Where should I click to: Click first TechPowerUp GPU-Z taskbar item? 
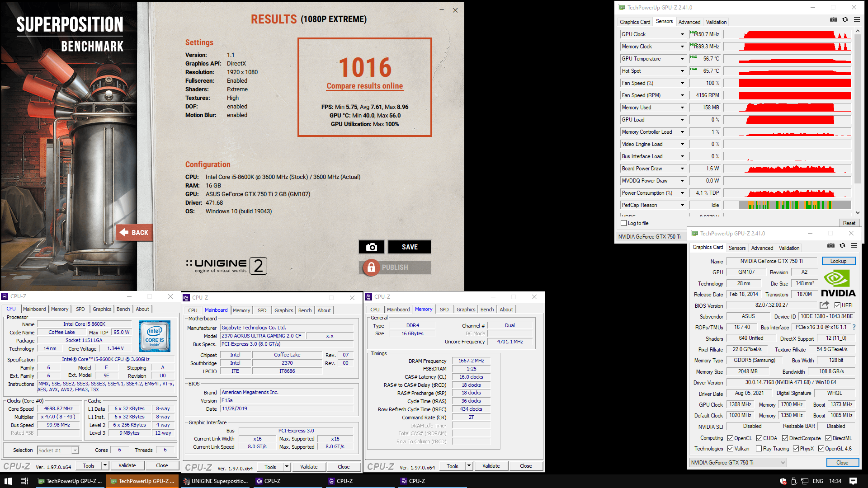click(70, 481)
